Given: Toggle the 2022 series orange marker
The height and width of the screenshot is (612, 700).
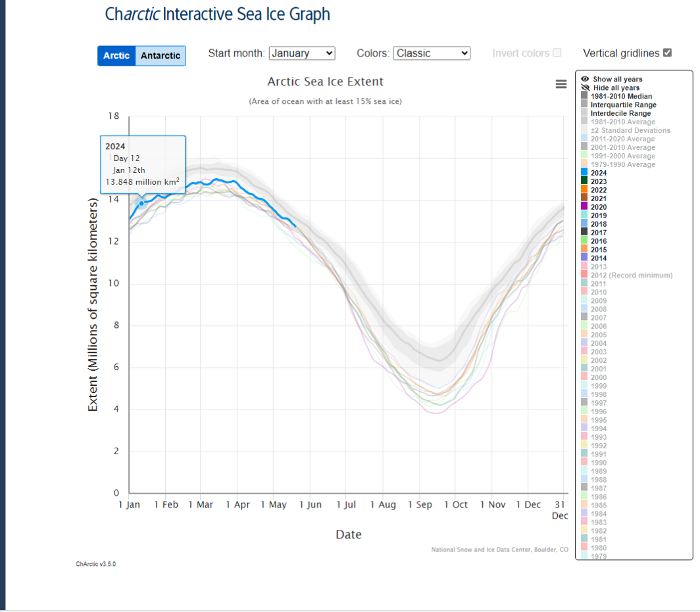Looking at the screenshot, I should (584, 189).
